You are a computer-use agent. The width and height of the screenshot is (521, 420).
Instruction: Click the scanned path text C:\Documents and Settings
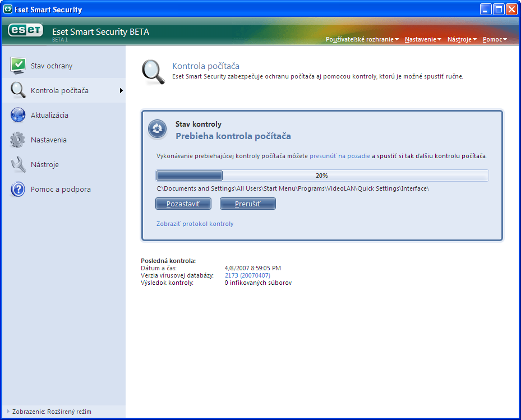pyautogui.click(x=293, y=188)
